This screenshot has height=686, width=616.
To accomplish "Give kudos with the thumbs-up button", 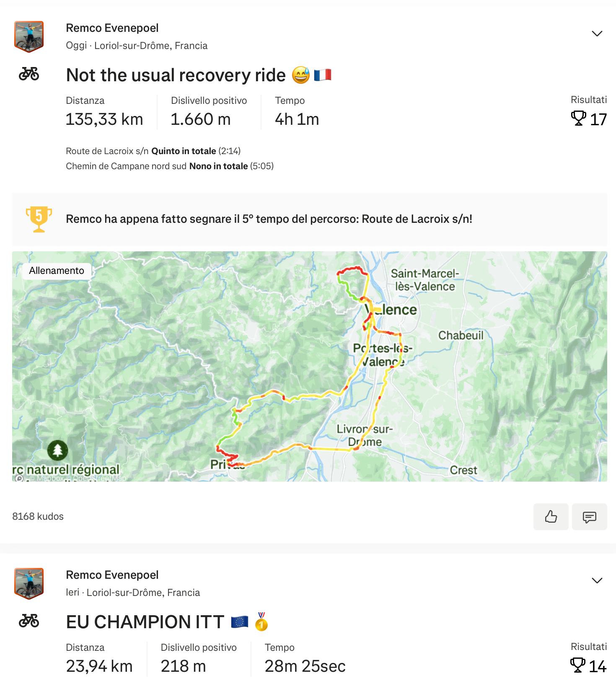I will (x=551, y=516).
